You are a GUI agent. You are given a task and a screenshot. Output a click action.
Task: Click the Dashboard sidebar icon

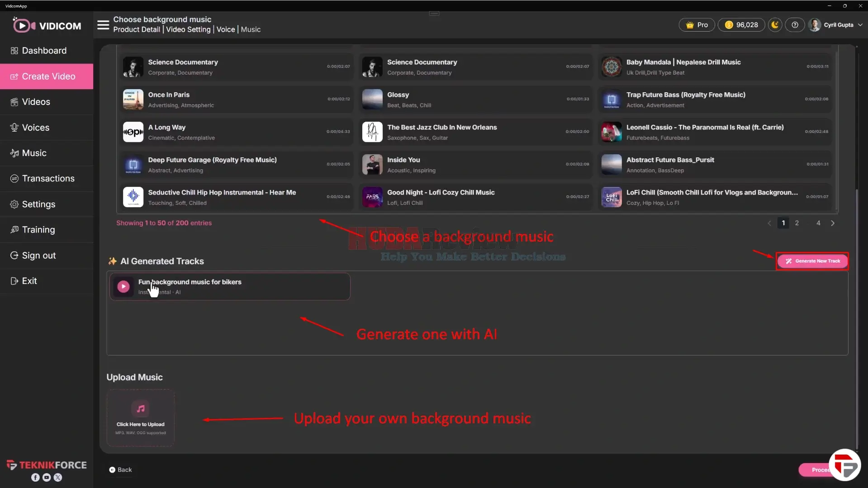tap(14, 51)
